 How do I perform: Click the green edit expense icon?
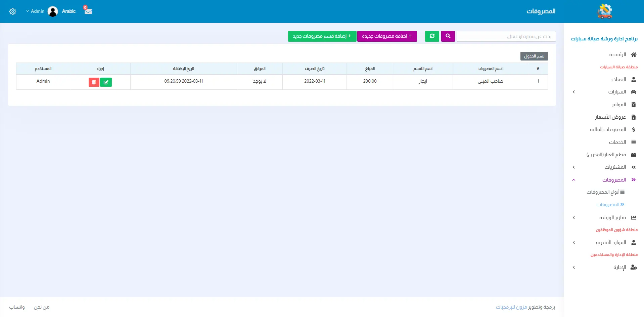[106, 82]
